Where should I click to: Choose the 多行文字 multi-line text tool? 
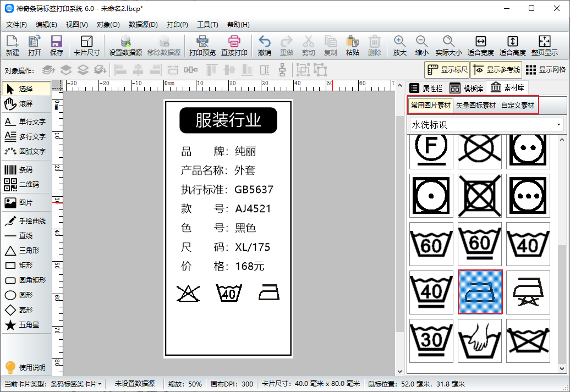(x=26, y=136)
